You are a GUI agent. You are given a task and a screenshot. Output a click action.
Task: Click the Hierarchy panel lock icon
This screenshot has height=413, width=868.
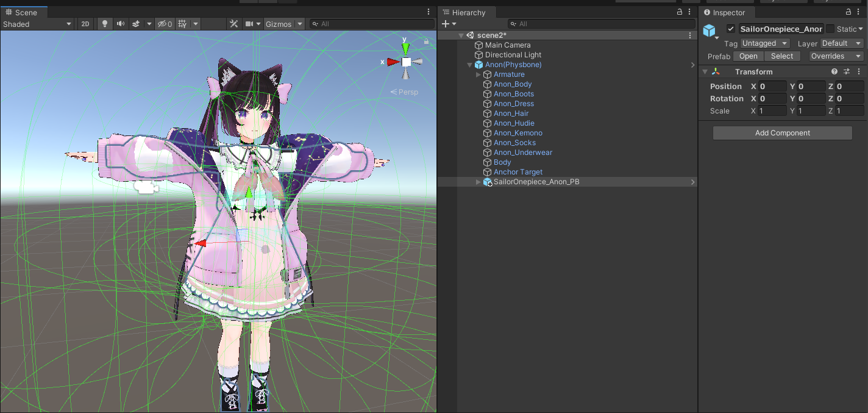678,12
